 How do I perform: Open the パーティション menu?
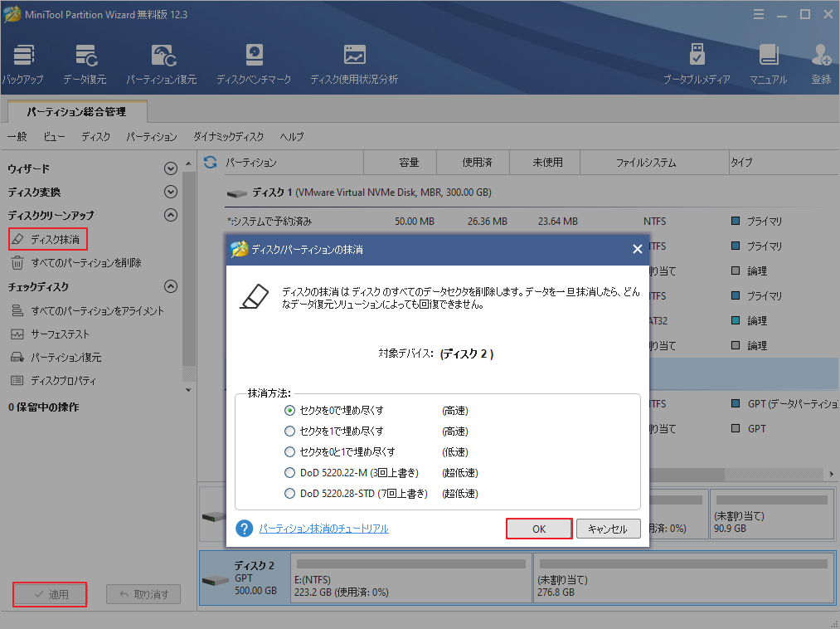[152, 137]
